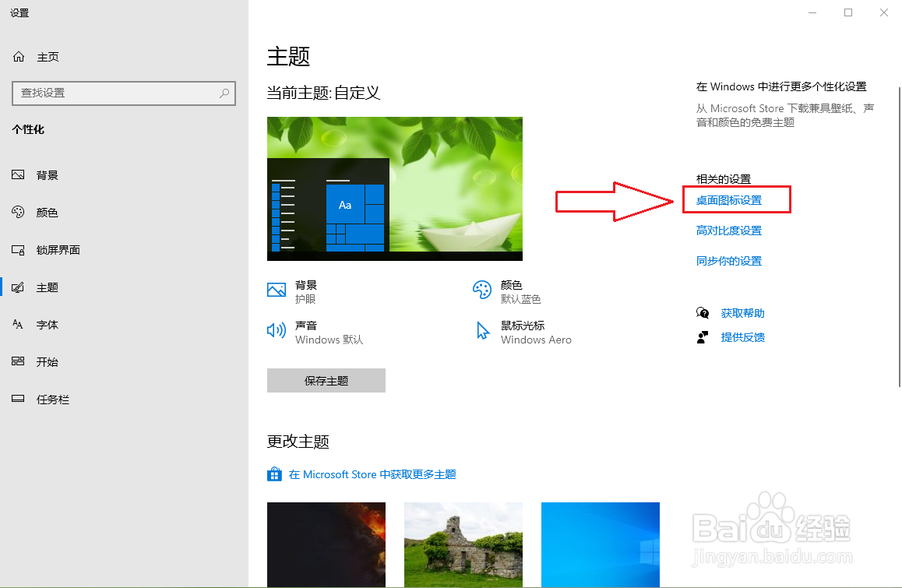Image resolution: width=902 pixels, height=588 pixels.
Task: Open the 颜色 settings page
Action: coord(125,213)
